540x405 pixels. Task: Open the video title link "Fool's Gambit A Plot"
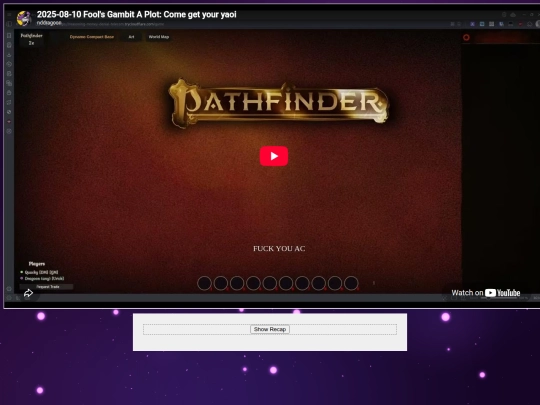[136, 14]
